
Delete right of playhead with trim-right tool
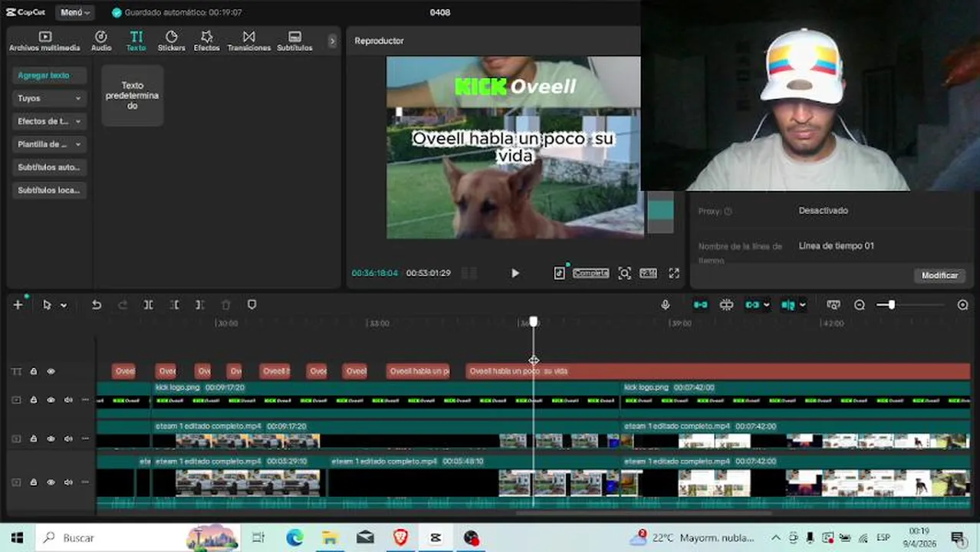(x=199, y=305)
